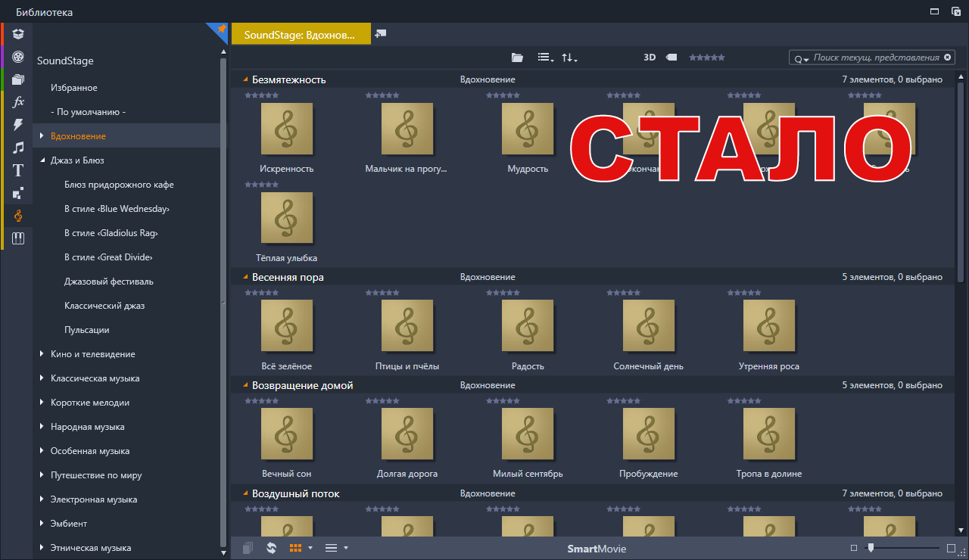Click large thumbnail size icon near slider
Image resolution: width=969 pixels, height=560 pixels.
tap(952, 548)
